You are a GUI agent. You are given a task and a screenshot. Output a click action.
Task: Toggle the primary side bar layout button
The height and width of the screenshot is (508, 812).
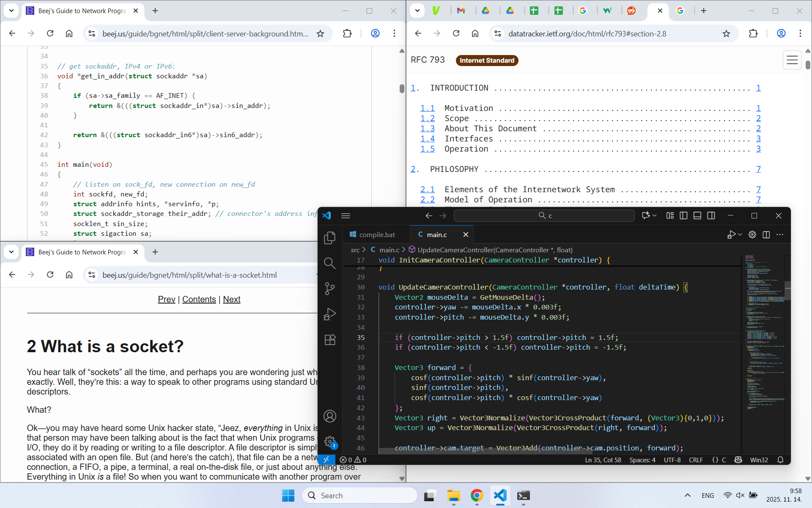point(683,215)
